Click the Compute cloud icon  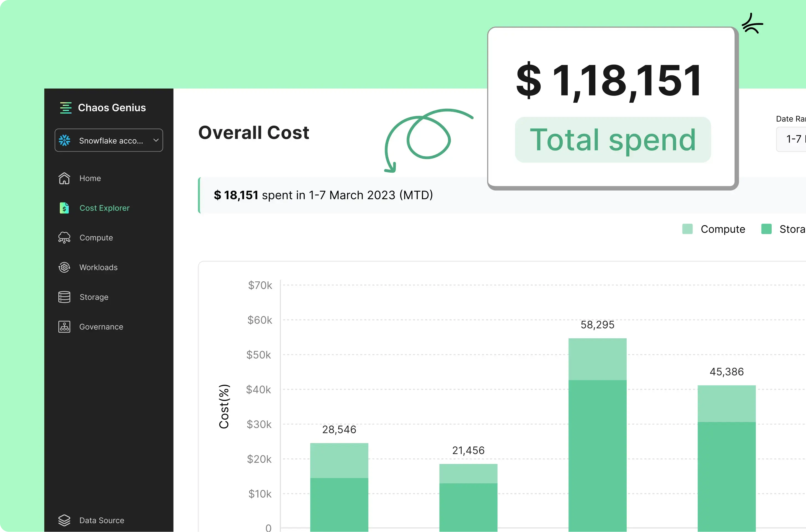(64, 238)
